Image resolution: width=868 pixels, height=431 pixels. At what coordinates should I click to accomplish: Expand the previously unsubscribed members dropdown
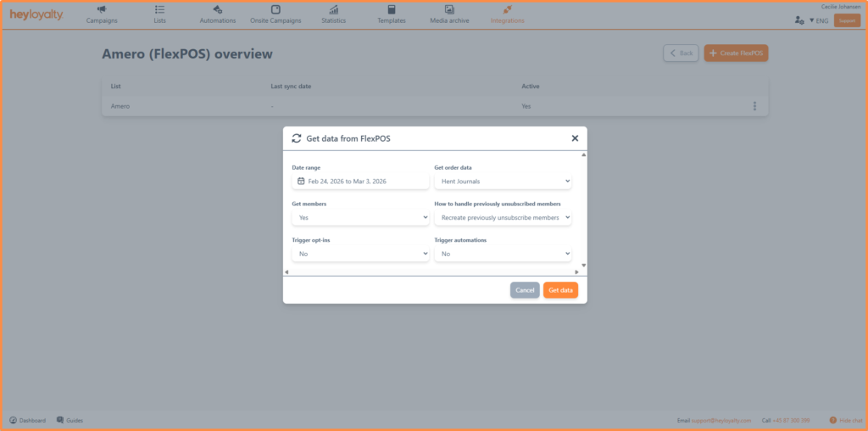[x=503, y=218]
